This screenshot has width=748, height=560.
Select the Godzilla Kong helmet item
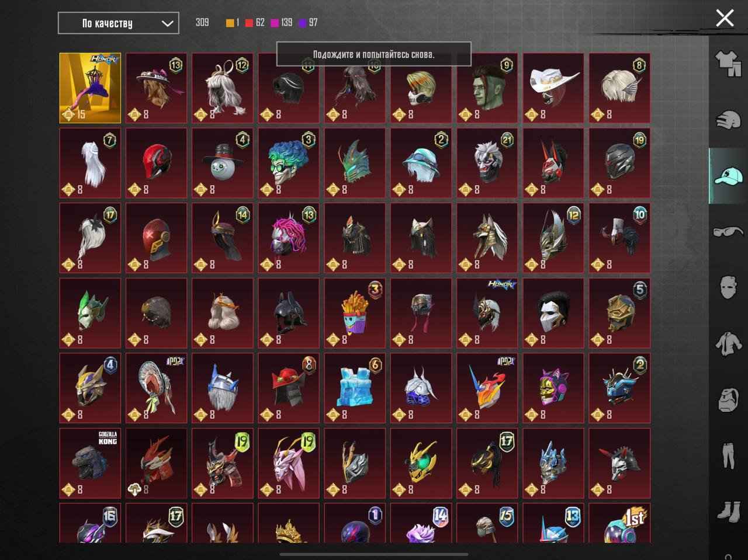coord(90,463)
